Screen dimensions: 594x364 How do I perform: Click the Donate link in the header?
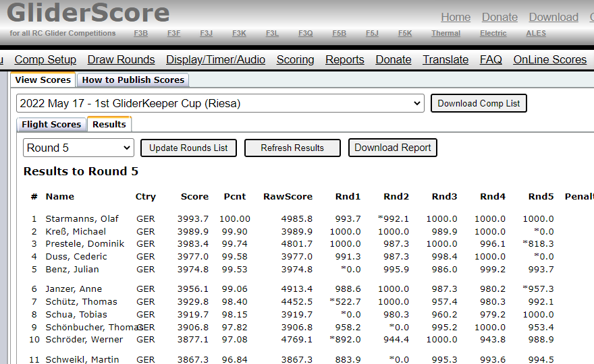[500, 17]
